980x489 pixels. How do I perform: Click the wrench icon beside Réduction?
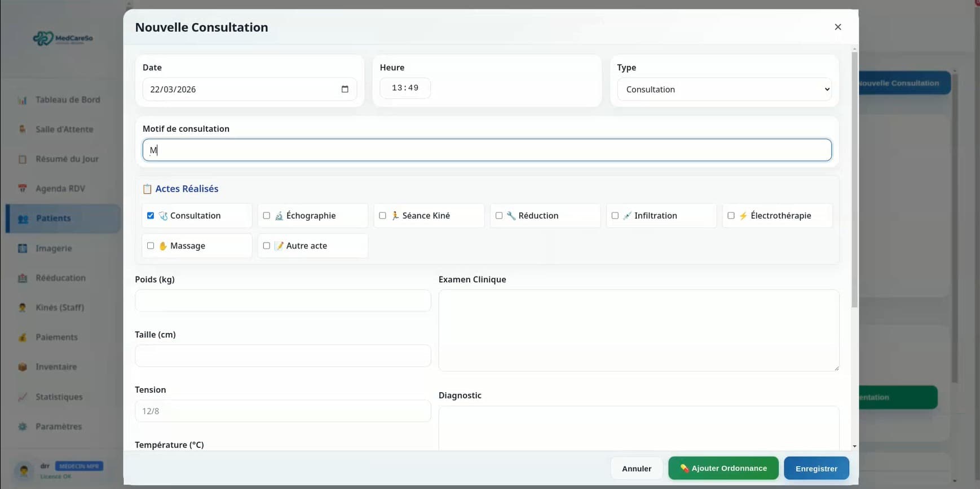(x=511, y=216)
